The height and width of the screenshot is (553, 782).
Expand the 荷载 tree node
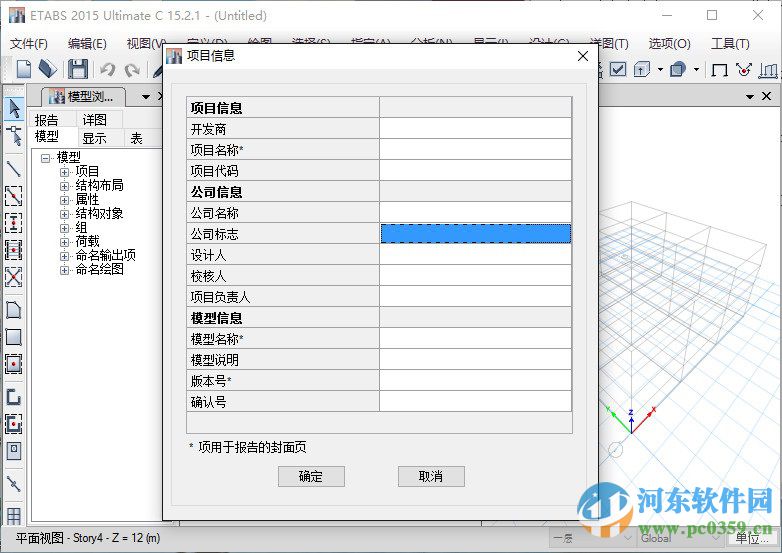[x=64, y=242]
